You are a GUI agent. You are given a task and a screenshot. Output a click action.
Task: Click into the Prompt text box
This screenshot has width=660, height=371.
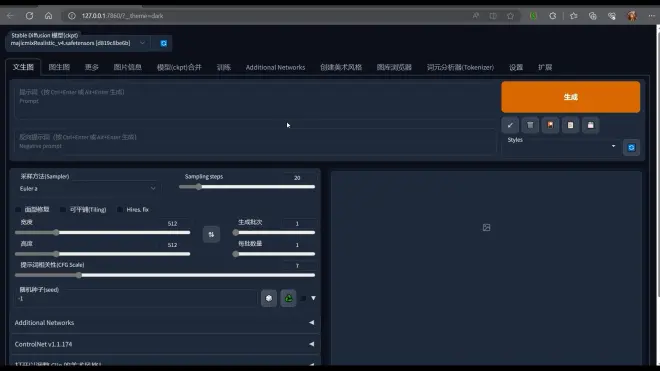[255, 101]
